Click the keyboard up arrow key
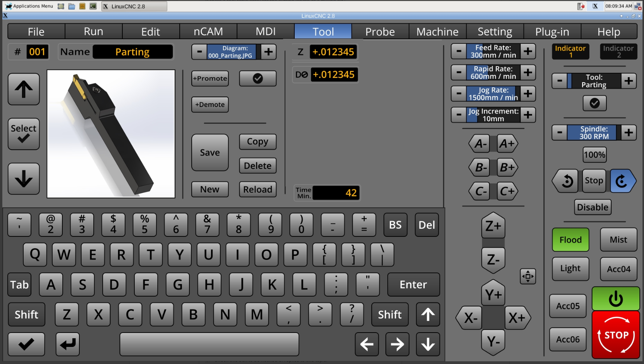This screenshot has height=364, width=644. point(428,314)
